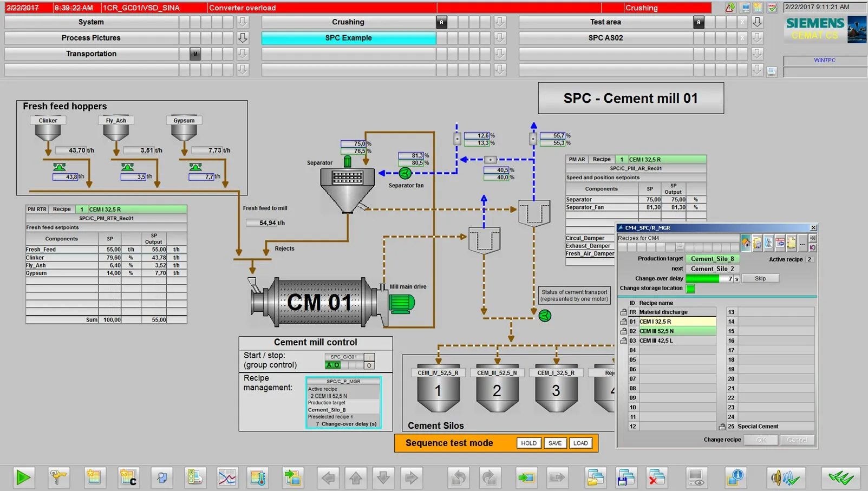Click the ellipsis more button in recipe manager
868x491 pixels.
(x=802, y=244)
